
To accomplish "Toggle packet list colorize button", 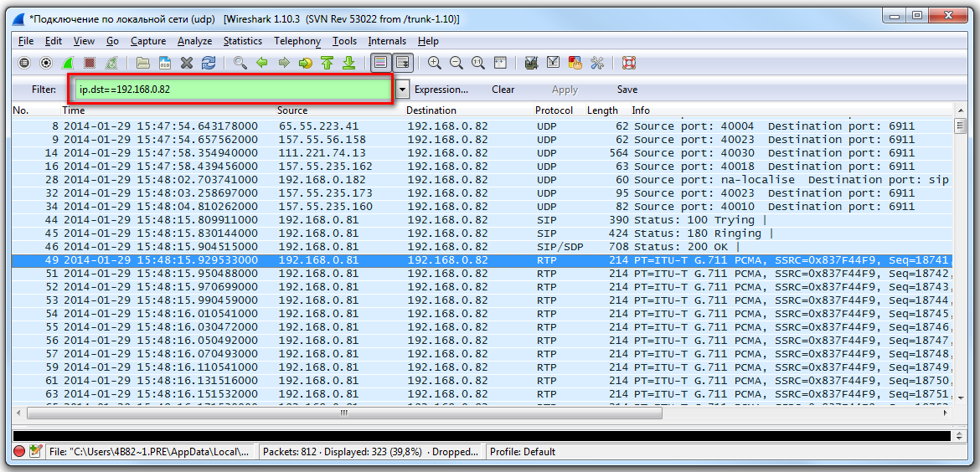I will [381, 63].
